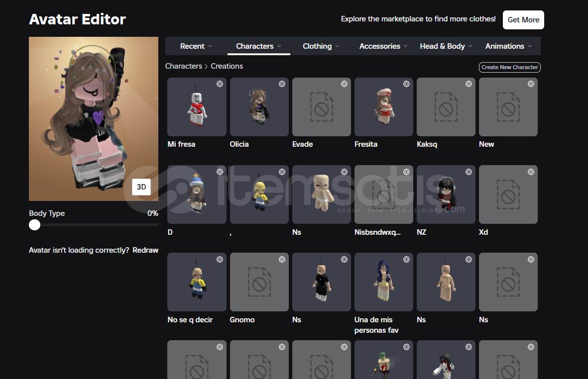Image resolution: width=588 pixels, height=379 pixels.
Task: Click the 'Mi fresa' name label
Action: (x=182, y=144)
